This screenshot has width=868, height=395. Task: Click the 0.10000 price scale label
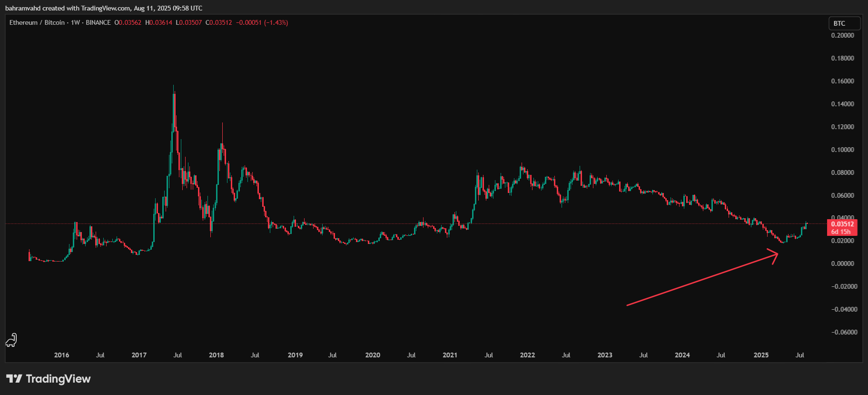coord(842,150)
